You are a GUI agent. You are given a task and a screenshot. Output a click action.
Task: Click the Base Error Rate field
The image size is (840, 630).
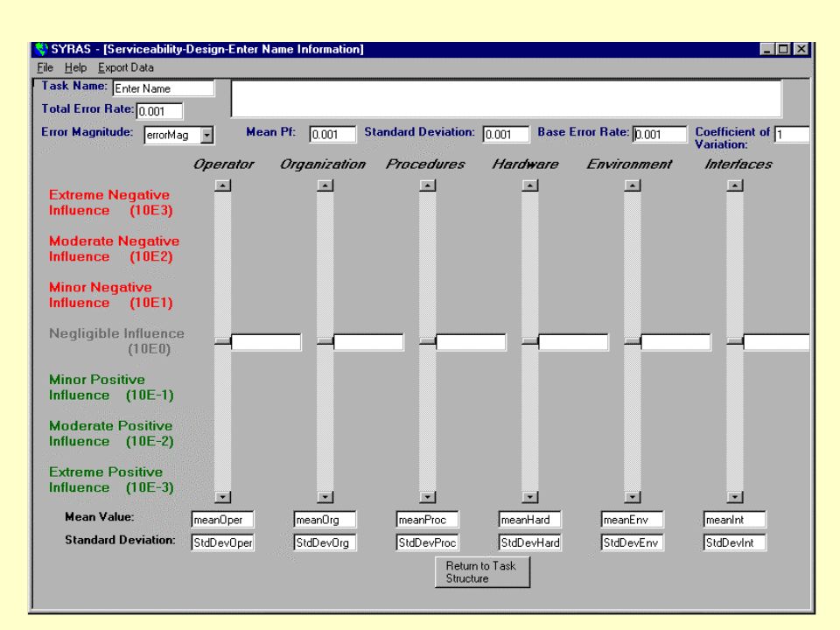tap(660, 135)
